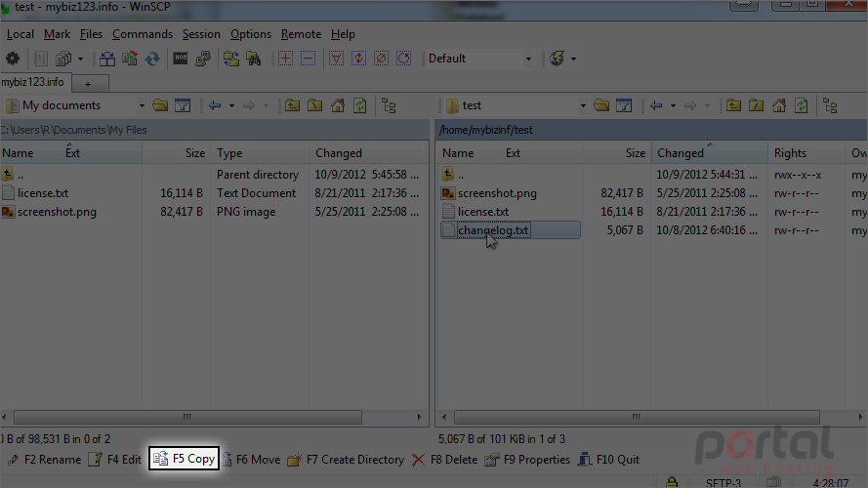
Task: Toggle local directory tree icon
Action: [389, 105]
